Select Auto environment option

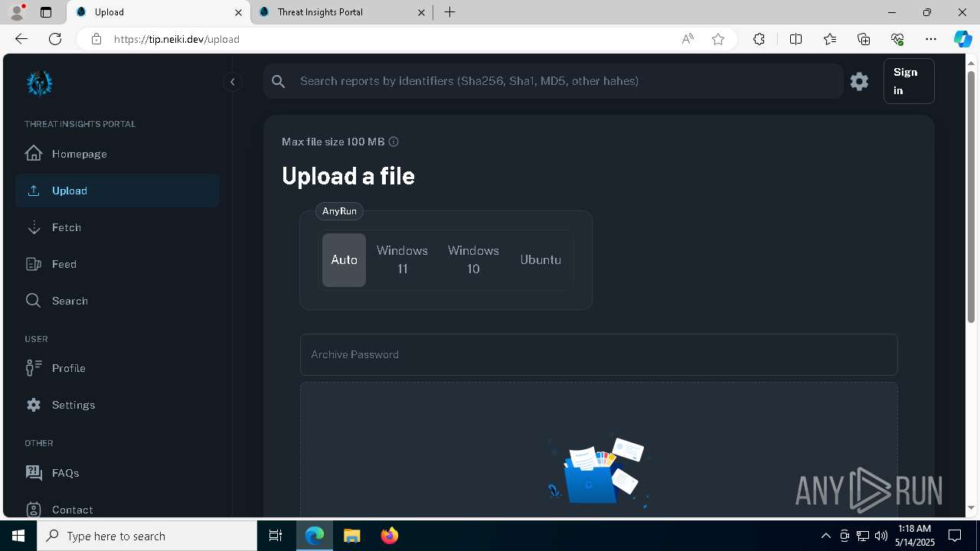344,260
